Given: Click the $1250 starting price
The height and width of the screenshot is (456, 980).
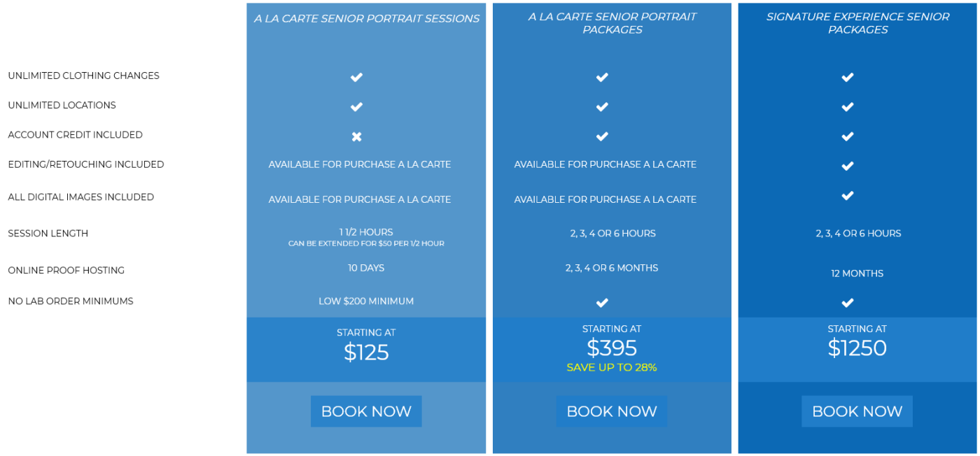Looking at the screenshot, I should (x=857, y=348).
